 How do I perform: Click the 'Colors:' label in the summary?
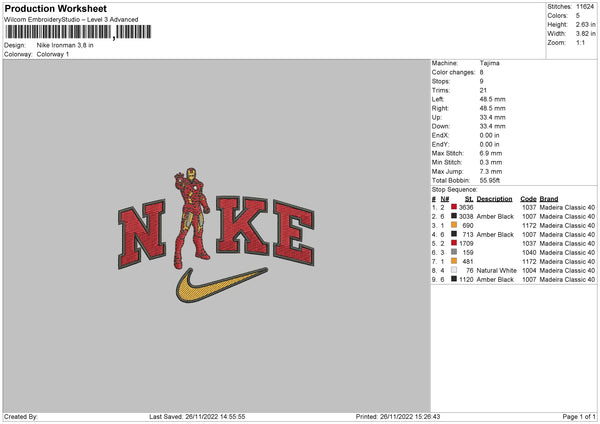(x=557, y=16)
